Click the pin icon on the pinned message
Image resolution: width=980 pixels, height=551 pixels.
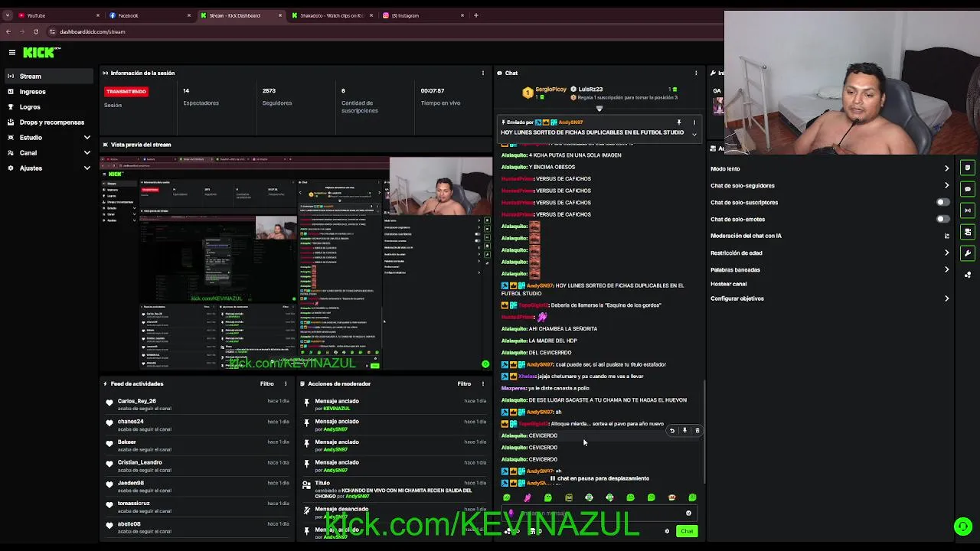tap(678, 122)
